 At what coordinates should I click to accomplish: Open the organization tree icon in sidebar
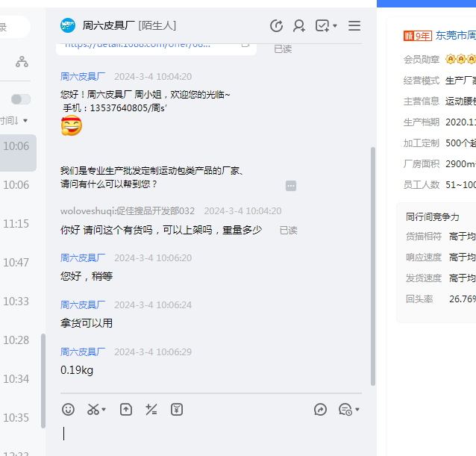(22, 62)
